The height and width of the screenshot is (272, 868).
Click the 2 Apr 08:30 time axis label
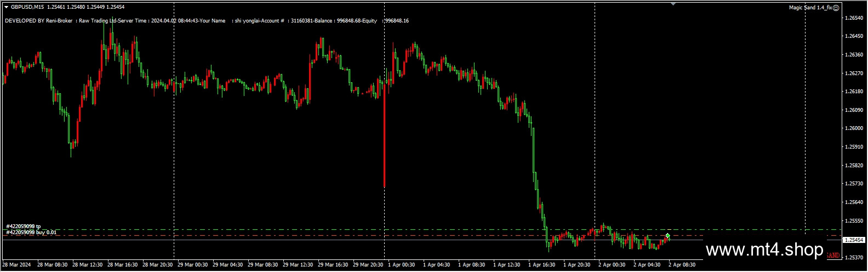coord(682,265)
